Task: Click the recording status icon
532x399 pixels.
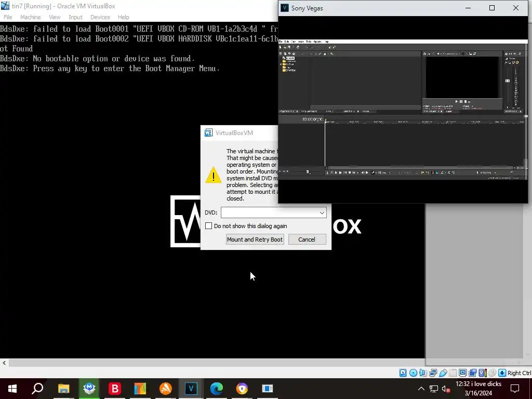Action: [472, 373]
